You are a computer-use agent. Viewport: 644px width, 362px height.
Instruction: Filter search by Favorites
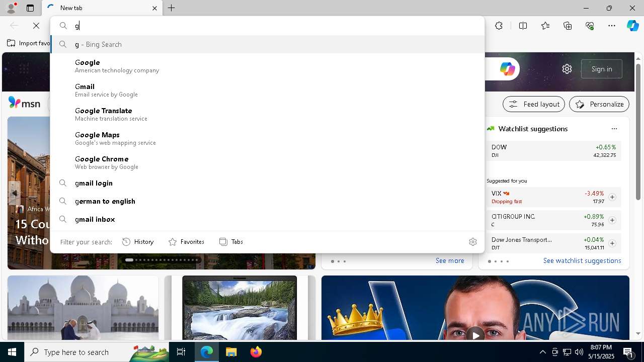tap(186, 242)
